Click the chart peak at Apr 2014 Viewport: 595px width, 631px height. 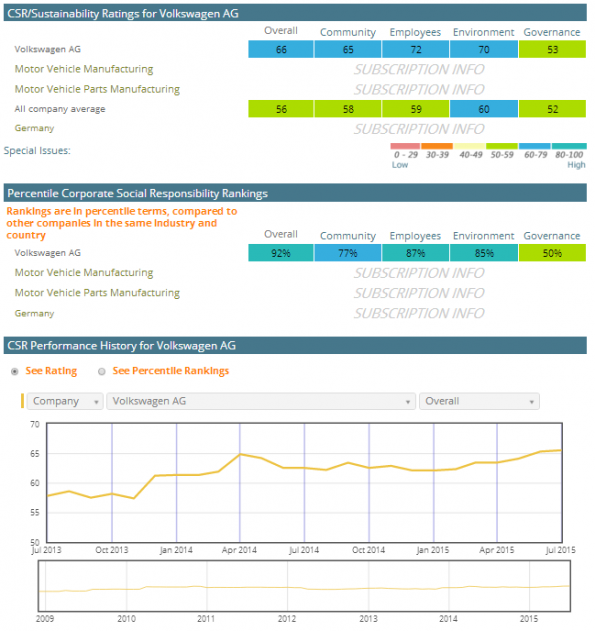click(x=240, y=454)
